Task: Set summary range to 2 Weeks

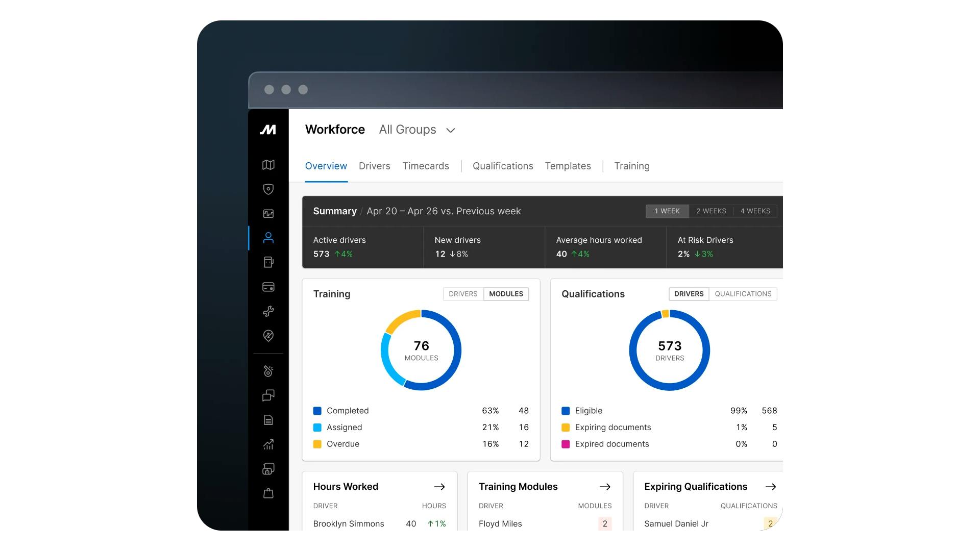Action: coord(711,211)
